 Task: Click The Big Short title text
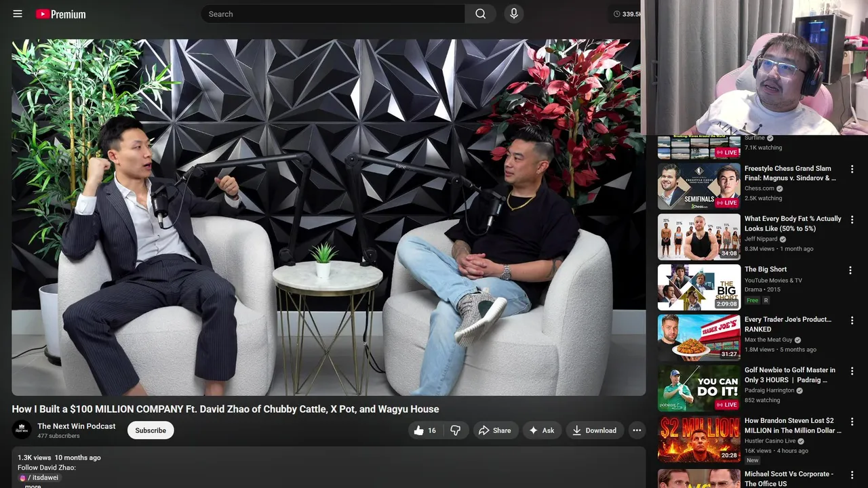click(x=766, y=269)
